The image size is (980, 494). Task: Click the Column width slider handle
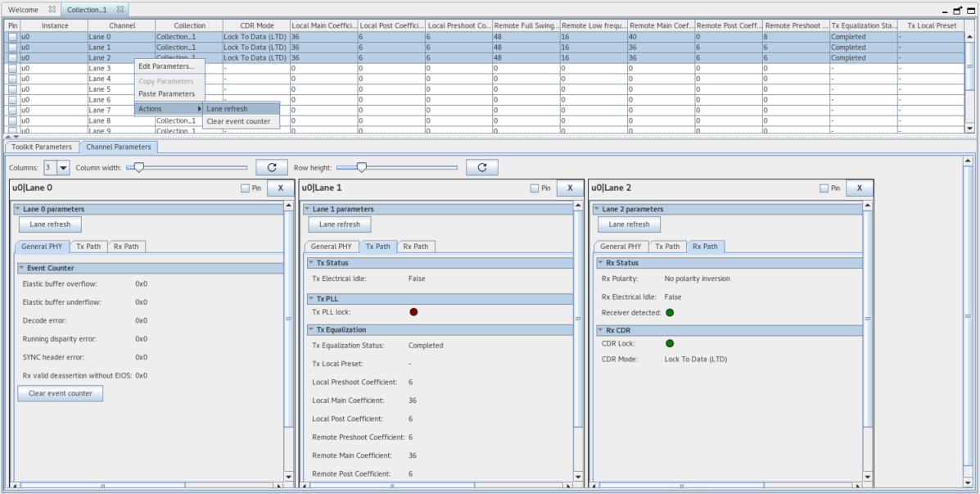pyautogui.click(x=139, y=167)
